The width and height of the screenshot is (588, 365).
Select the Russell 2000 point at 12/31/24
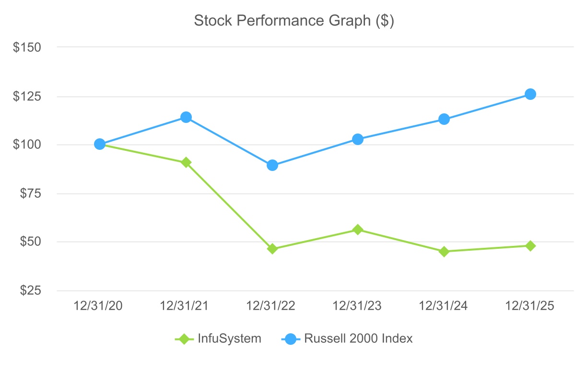tap(444, 119)
